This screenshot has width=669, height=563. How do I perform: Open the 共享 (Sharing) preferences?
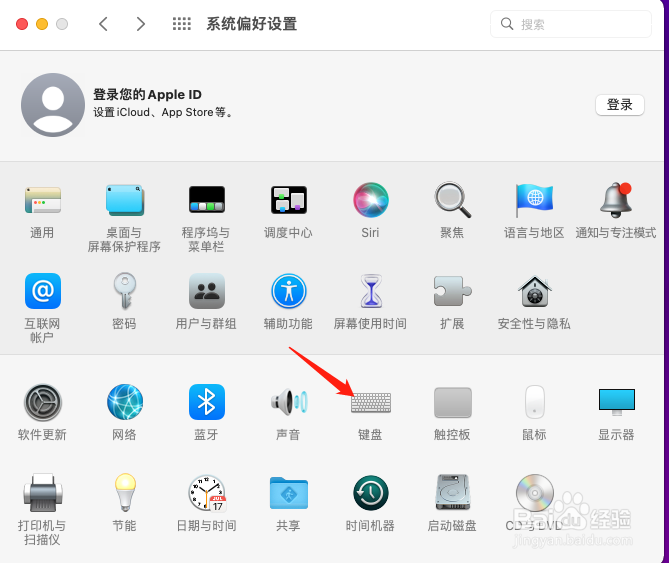288,493
